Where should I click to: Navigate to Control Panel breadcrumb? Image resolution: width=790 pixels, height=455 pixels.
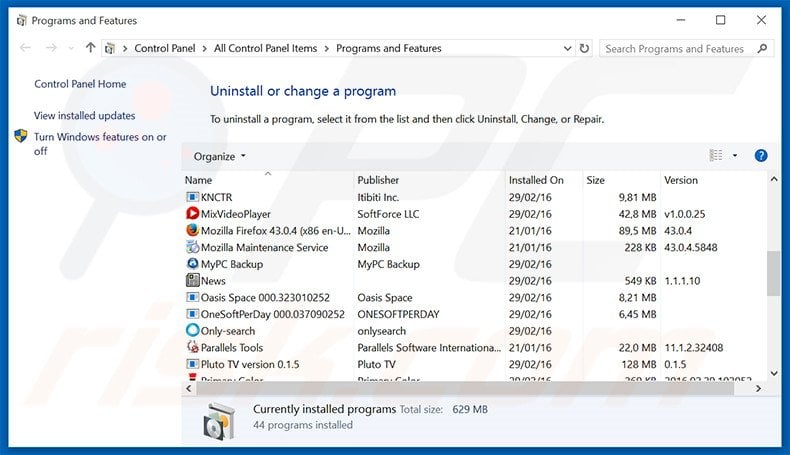click(x=165, y=48)
